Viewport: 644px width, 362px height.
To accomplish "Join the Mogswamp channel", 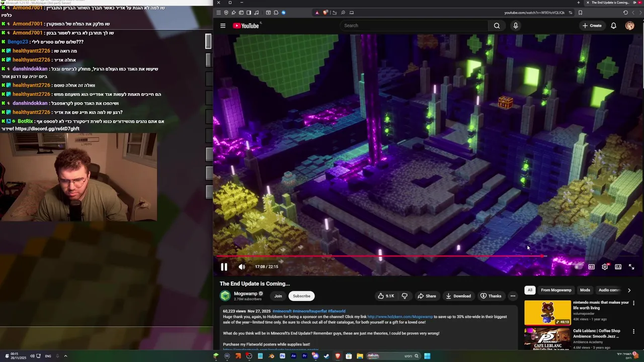I will [278, 296].
